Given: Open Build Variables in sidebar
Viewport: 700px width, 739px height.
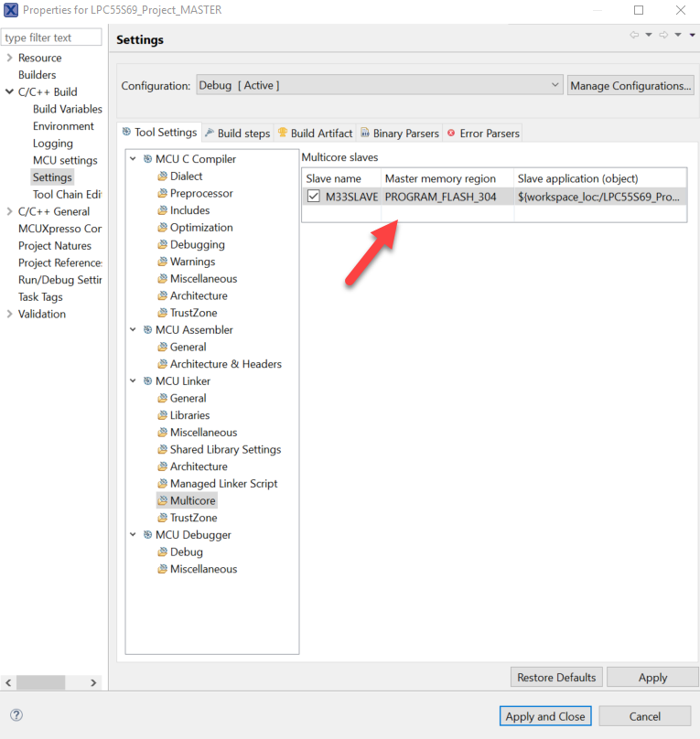Looking at the screenshot, I should 68,109.
